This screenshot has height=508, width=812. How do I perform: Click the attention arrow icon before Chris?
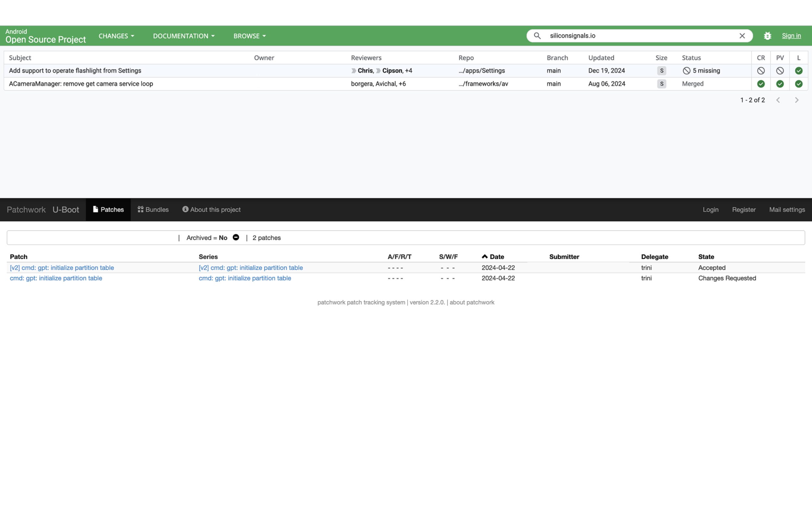[353, 71]
